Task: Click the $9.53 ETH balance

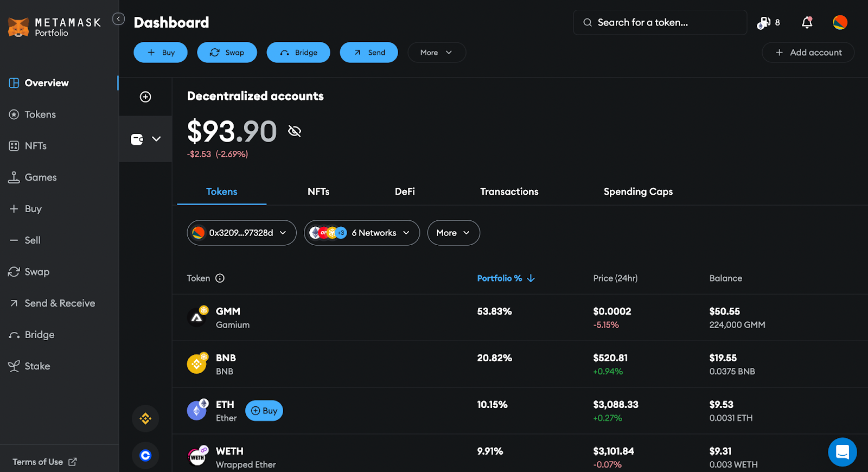Action: pos(722,405)
